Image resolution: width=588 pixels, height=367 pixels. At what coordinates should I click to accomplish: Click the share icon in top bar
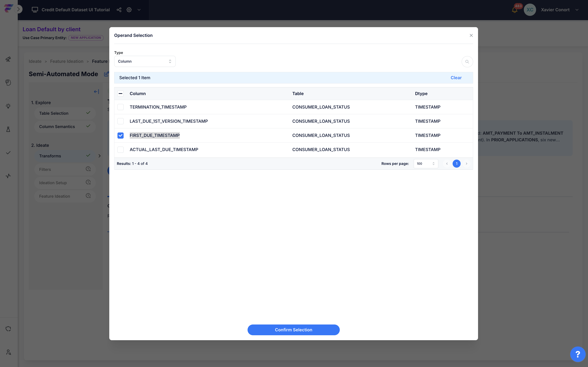[x=119, y=10]
